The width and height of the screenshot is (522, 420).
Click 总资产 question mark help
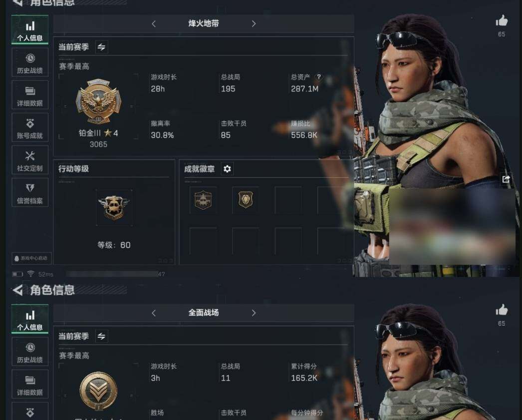tap(319, 77)
